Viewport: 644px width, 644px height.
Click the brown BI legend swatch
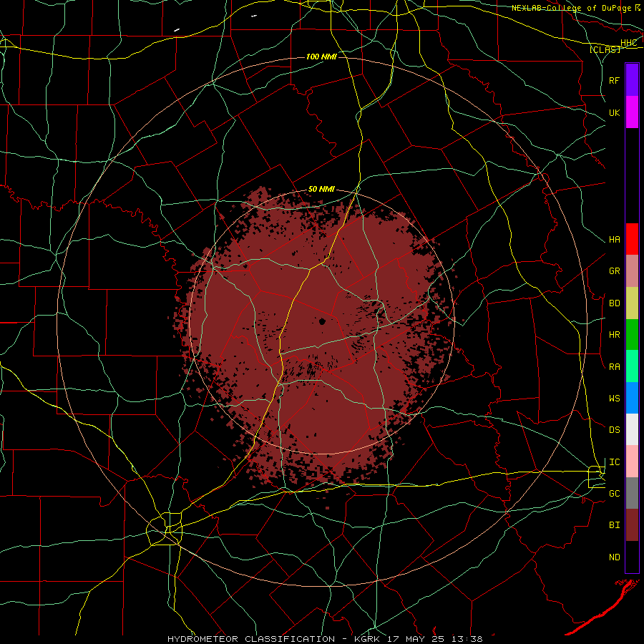(632, 525)
